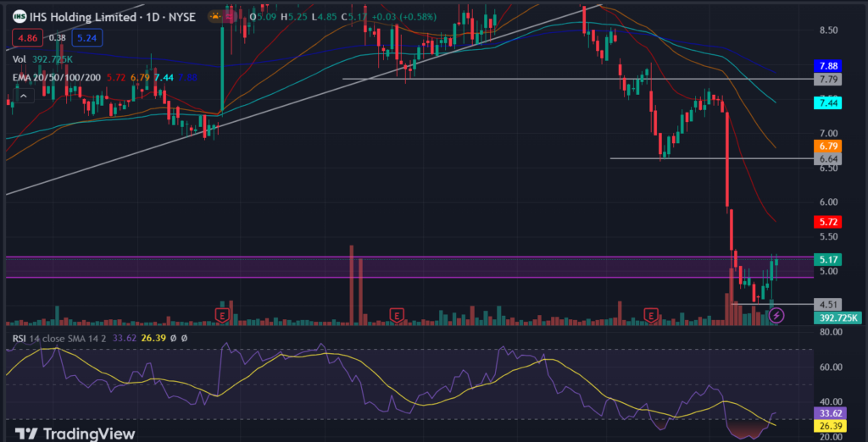Click the 40.00 RSI scale label
This screenshot has width=868, height=442.
coord(831,401)
